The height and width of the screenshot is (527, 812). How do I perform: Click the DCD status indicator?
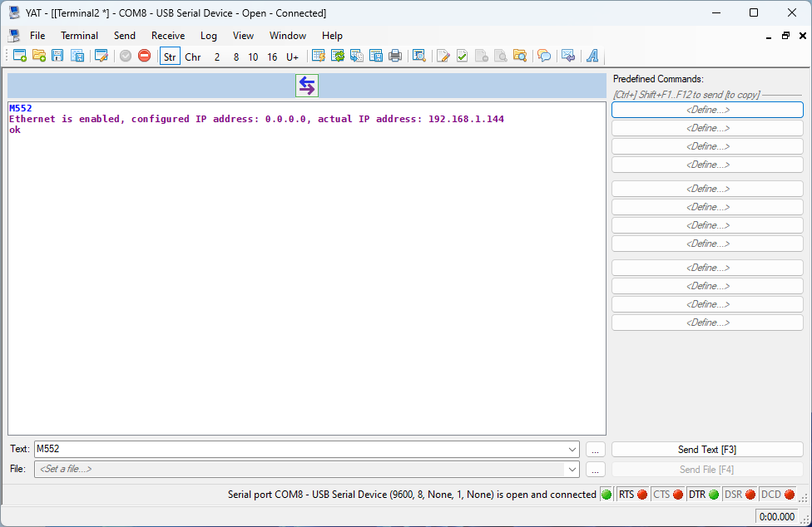pos(777,495)
